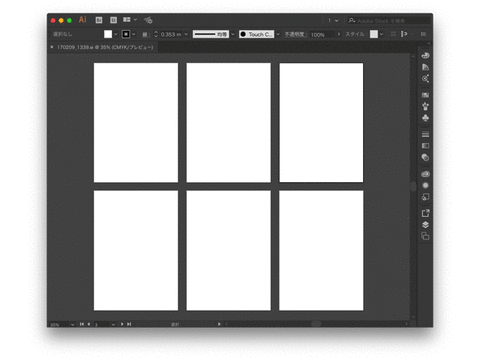Image resolution: width=480 pixels, height=360 pixels.
Task: Open the Appearance panel icon
Action: coord(425,186)
